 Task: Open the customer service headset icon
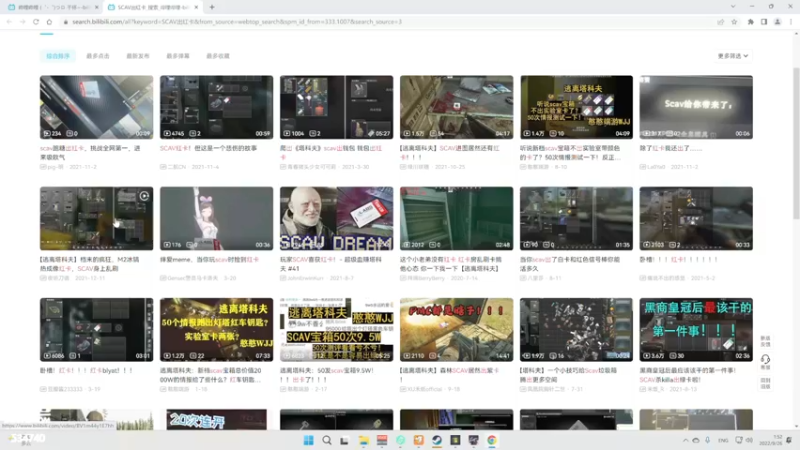(x=765, y=360)
